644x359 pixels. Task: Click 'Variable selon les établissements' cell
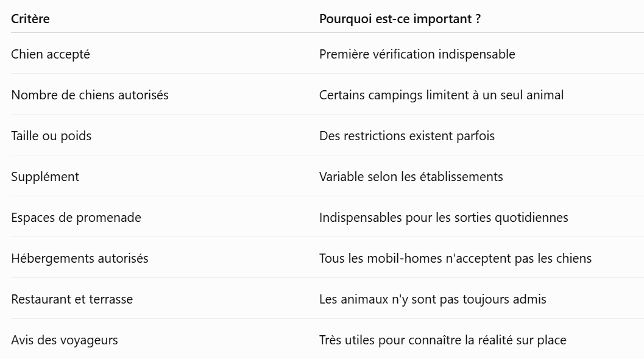(x=411, y=177)
